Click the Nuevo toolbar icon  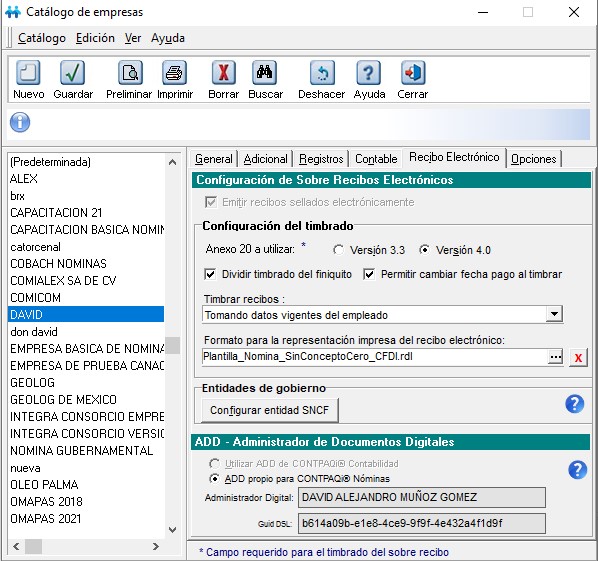coord(28,72)
